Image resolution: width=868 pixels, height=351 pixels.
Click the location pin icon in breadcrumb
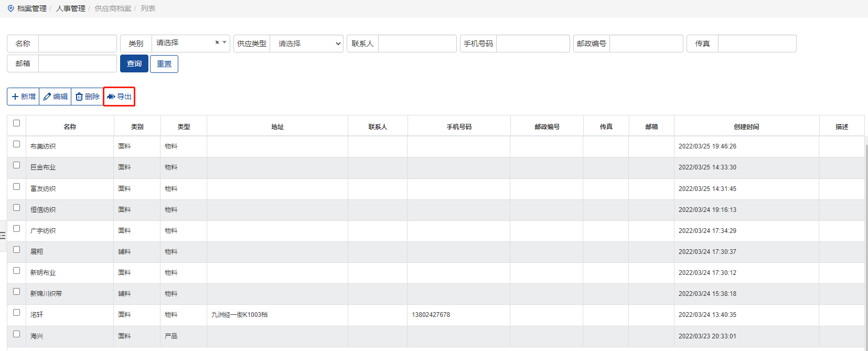pyautogui.click(x=10, y=8)
